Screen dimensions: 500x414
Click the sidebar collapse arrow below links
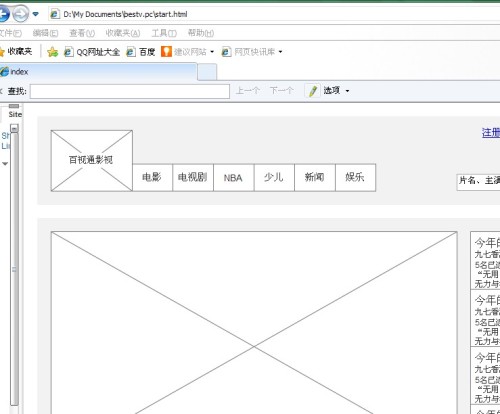pyautogui.click(x=5, y=164)
